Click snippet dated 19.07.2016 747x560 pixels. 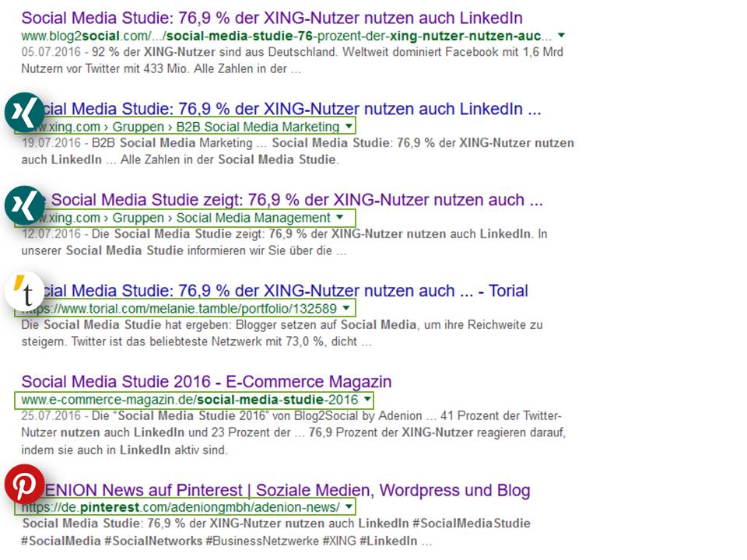[298, 152]
